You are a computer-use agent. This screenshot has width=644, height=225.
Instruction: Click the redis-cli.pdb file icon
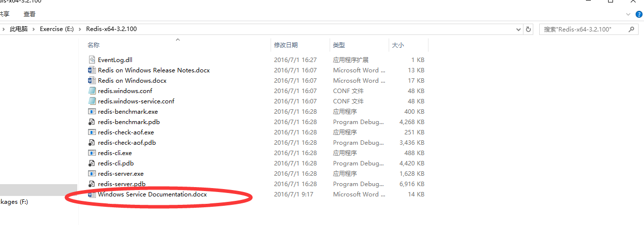tap(92, 163)
